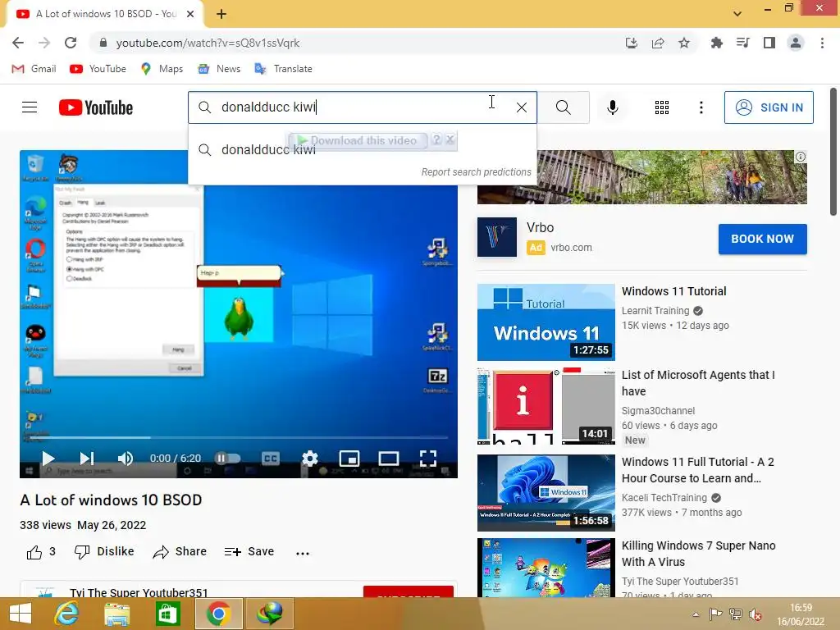This screenshot has width=840, height=630.
Task: Skip to next video
Action: 87,459
